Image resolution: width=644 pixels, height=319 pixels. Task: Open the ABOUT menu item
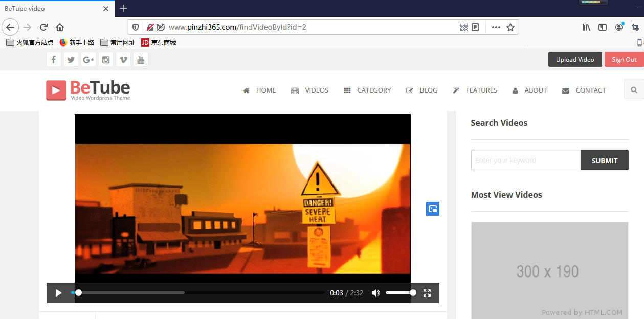[x=529, y=90]
